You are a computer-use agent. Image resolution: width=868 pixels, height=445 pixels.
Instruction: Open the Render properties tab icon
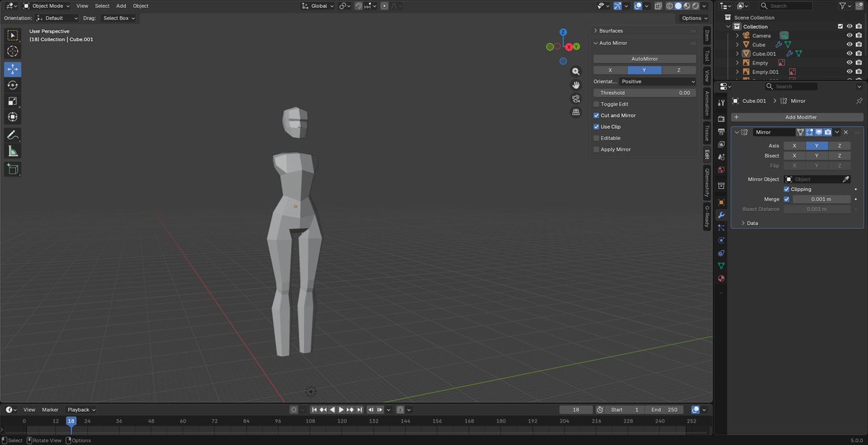[x=721, y=119]
